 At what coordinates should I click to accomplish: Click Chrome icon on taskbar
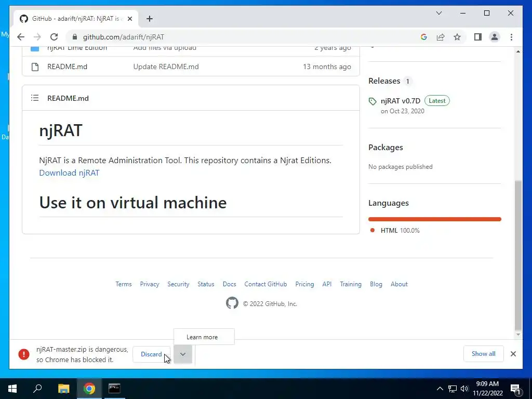[x=89, y=389]
